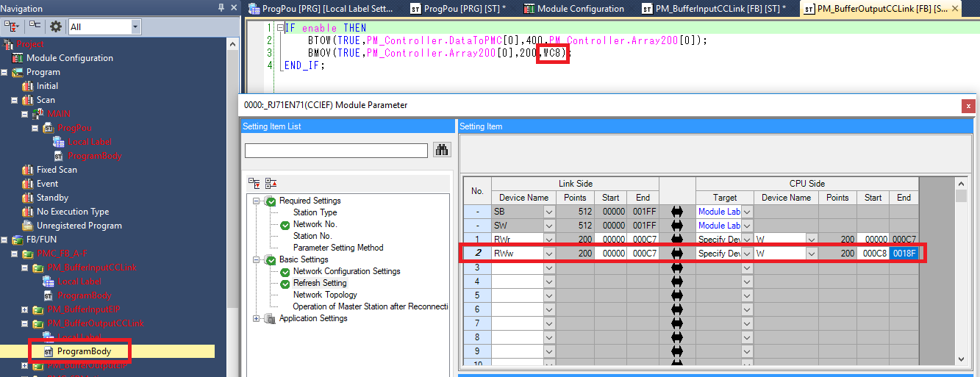Select Refresh Setting in Basic Settings
Screen dimensions: 980x377
pyautogui.click(x=320, y=283)
